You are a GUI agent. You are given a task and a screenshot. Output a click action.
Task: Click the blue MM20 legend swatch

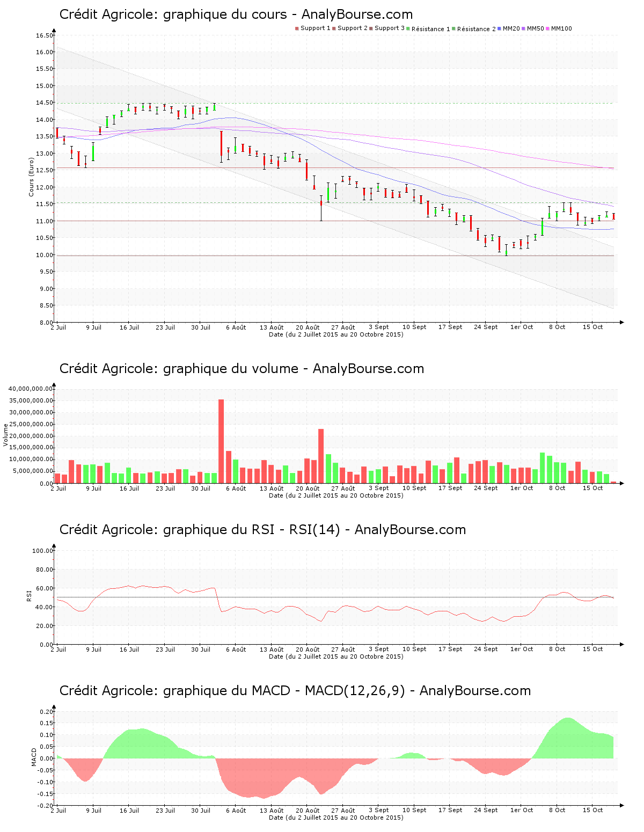pyautogui.click(x=500, y=28)
